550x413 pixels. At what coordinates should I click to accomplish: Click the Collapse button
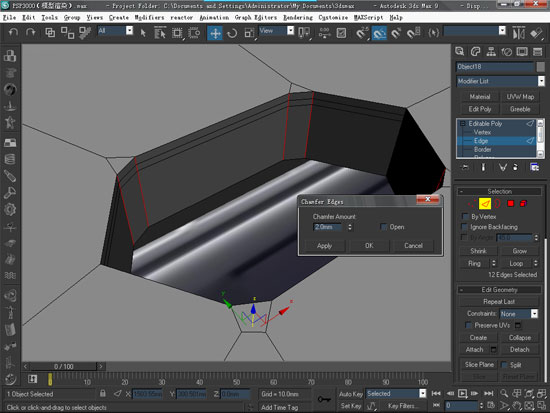click(x=519, y=338)
